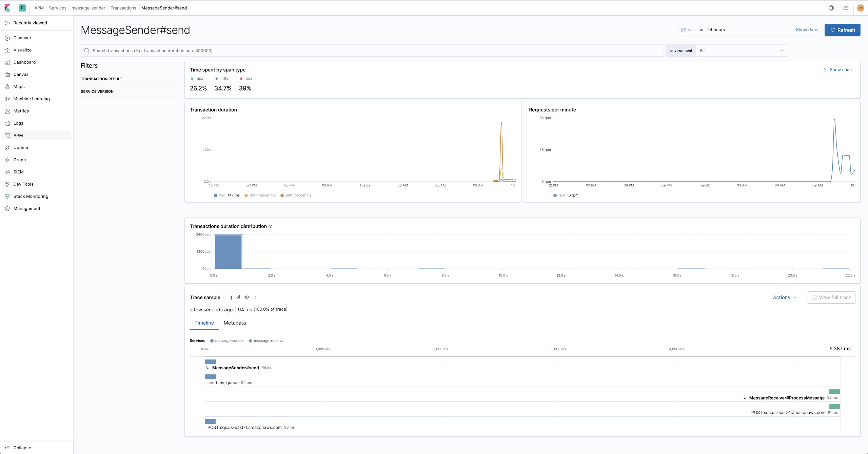
Task: Click the help lifebuoy icon in header
Action: coord(831,8)
